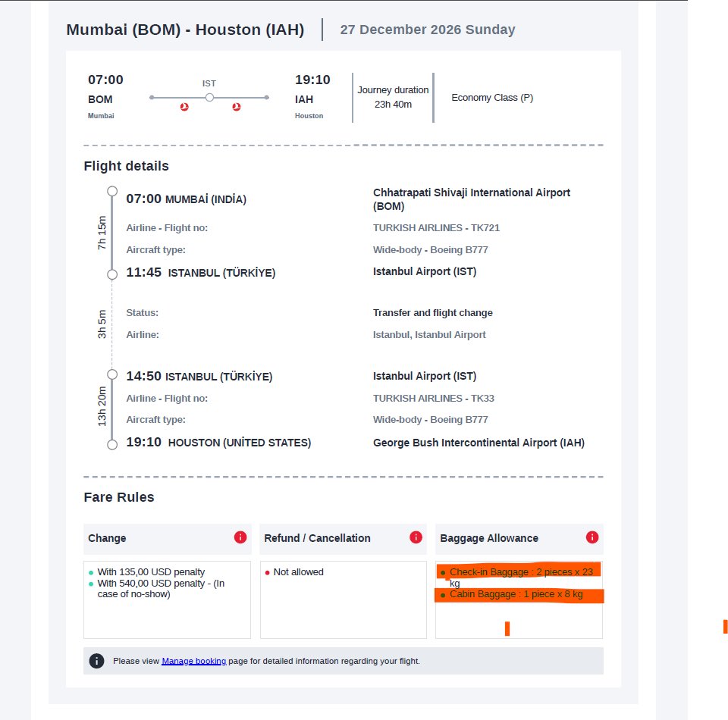The height and width of the screenshot is (720, 728).
Task: Click 'Mumbai (BOM) - Houston (IAH)' title
Action: point(185,30)
